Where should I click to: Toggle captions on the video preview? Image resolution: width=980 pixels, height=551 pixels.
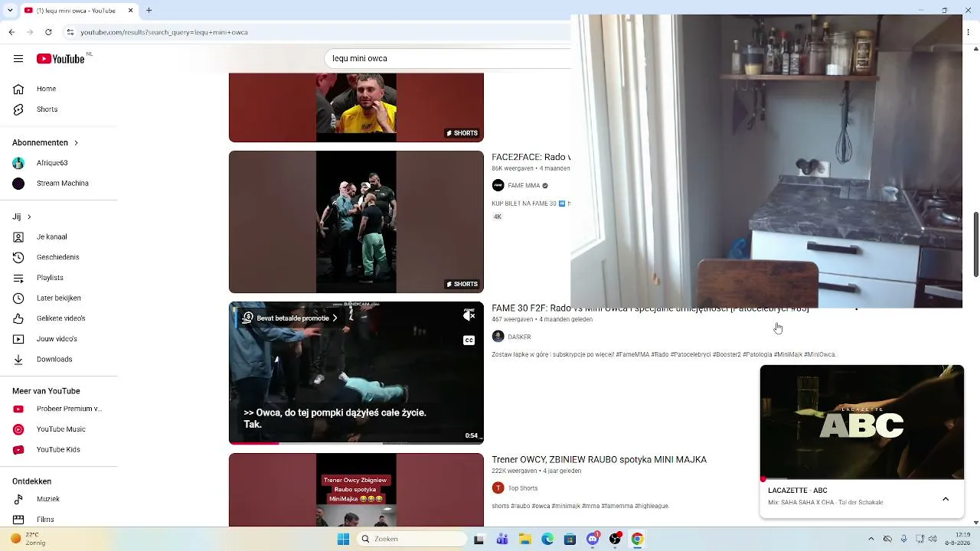click(469, 340)
